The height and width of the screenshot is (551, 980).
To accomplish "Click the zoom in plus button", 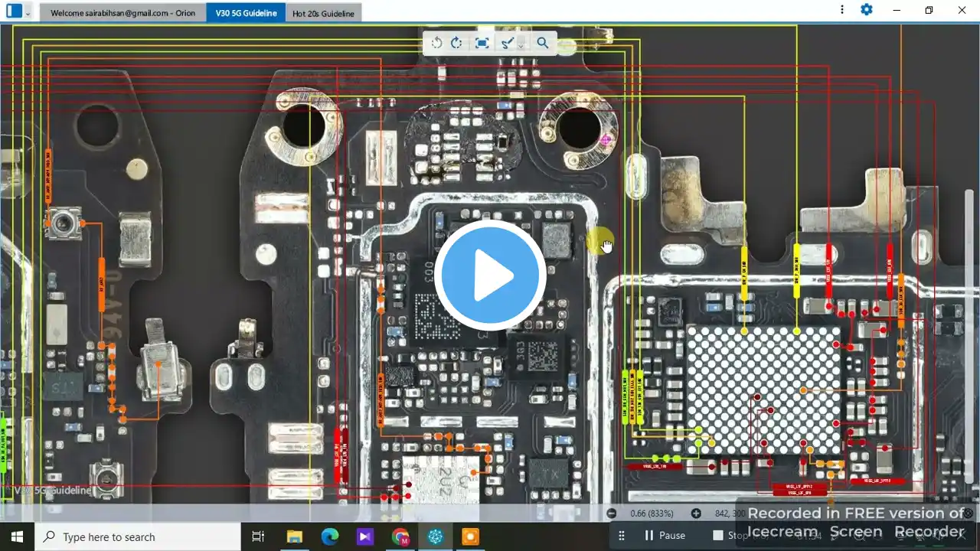I will point(696,514).
